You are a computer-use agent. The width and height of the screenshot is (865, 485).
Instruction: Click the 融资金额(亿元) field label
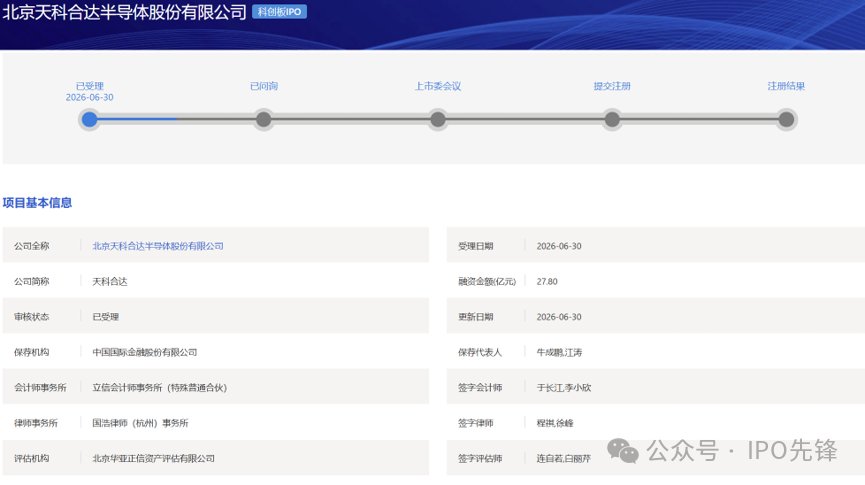[x=487, y=281]
